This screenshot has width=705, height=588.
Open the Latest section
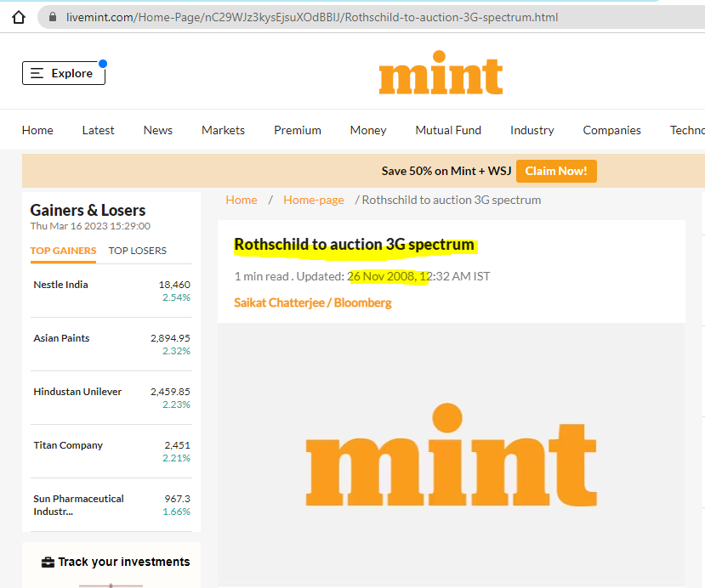pyautogui.click(x=98, y=130)
